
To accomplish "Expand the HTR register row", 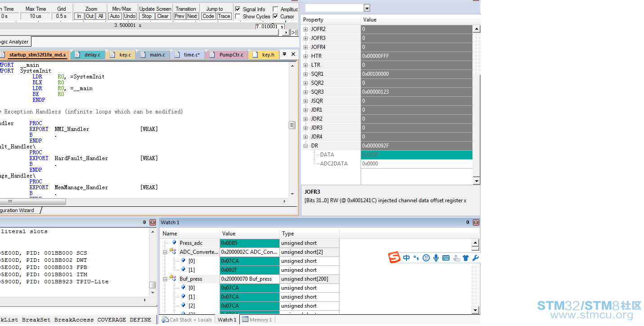I will click(x=306, y=56).
